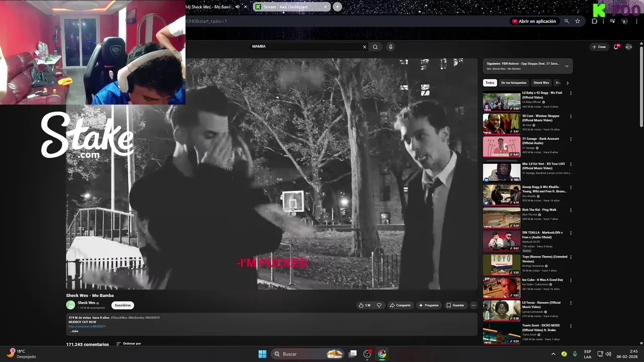This screenshot has height=362, width=644.
Task: Select the Sheck Wes filter chip
Action: (x=541, y=83)
